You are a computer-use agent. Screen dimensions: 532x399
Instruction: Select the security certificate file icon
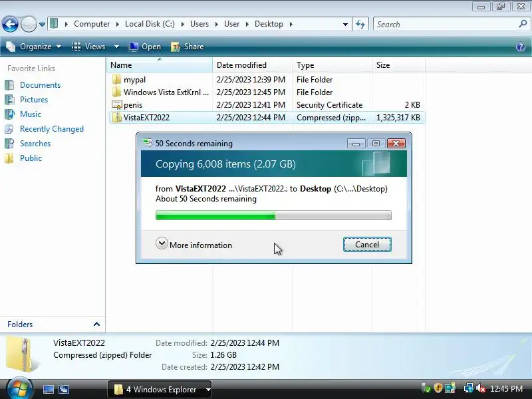117,105
